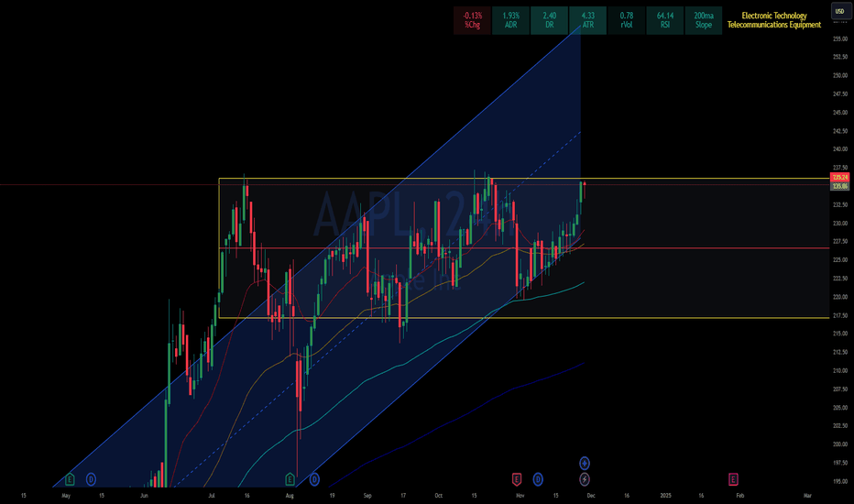Click the red 235.24 price label

(x=840, y=178)
